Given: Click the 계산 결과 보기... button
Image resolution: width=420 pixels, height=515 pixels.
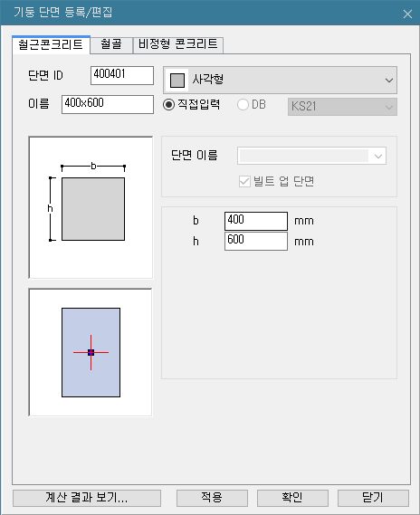Looking at the screenshot, I should (87, 498).
